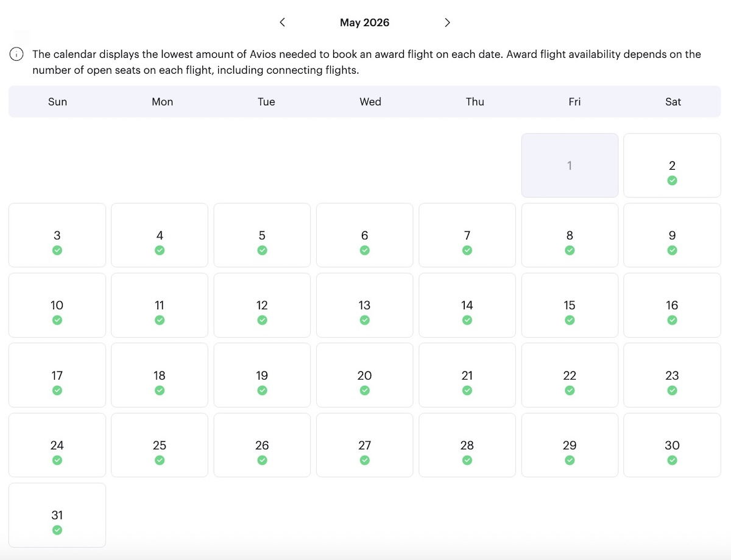Click the Sun column header
Screen dimensions: 731x560
coord(57,102)
